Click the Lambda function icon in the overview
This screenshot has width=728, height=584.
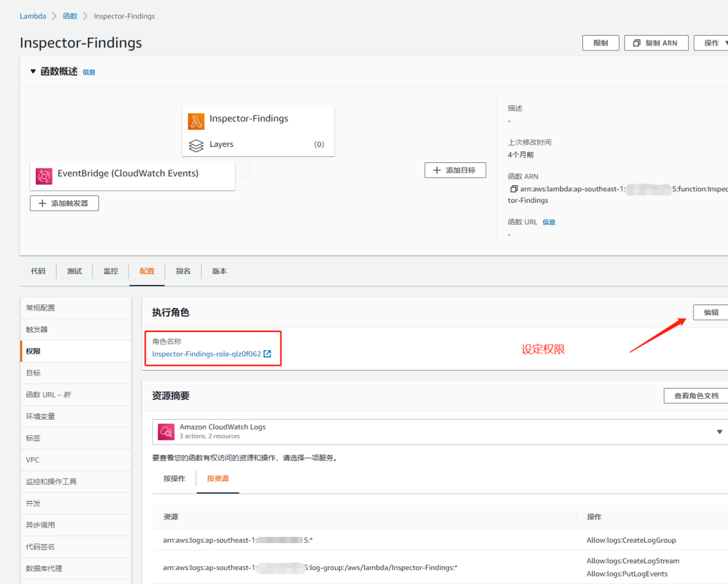point(196,121)
